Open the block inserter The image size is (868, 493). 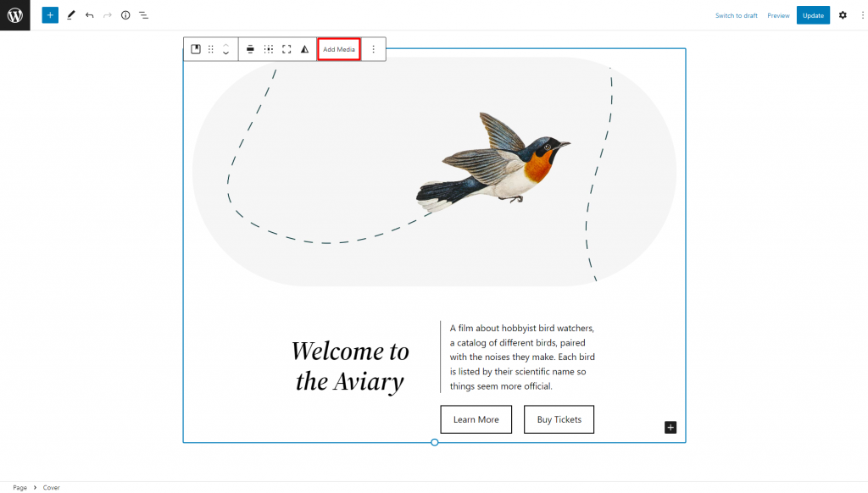click(x=50, y=14)
